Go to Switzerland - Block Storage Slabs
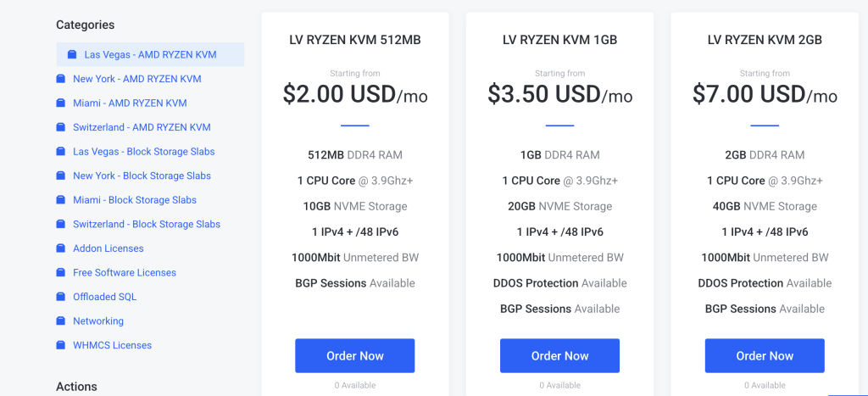868x396 pixels. point(146,225)
